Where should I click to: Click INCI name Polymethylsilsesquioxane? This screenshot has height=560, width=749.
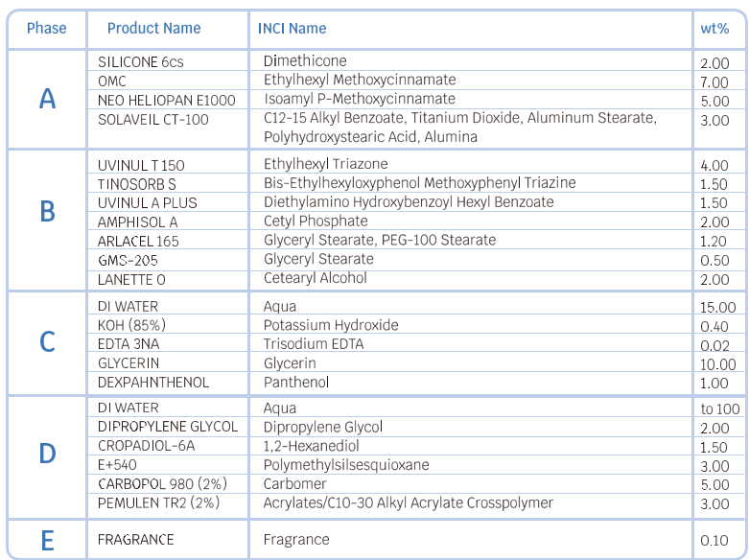click(346, 465)
